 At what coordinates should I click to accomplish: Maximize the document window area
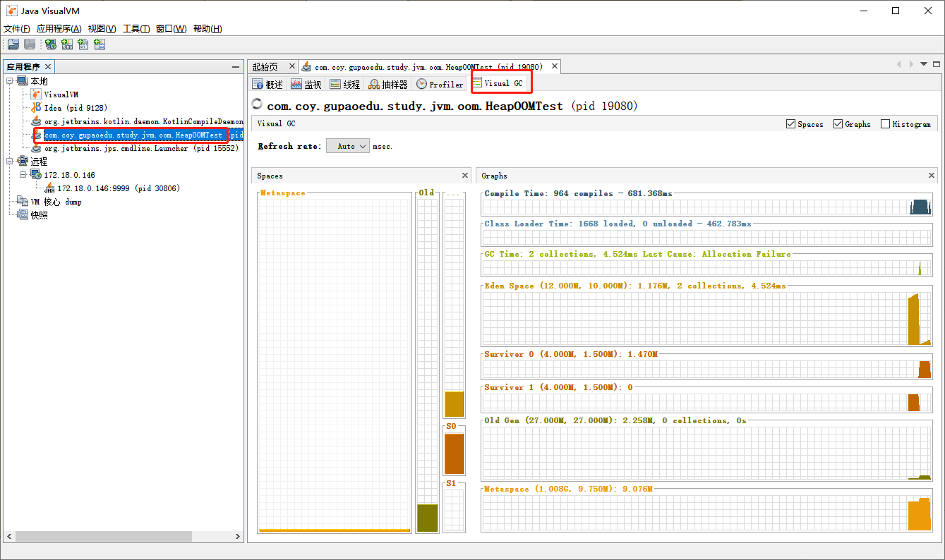pos(937,64)
